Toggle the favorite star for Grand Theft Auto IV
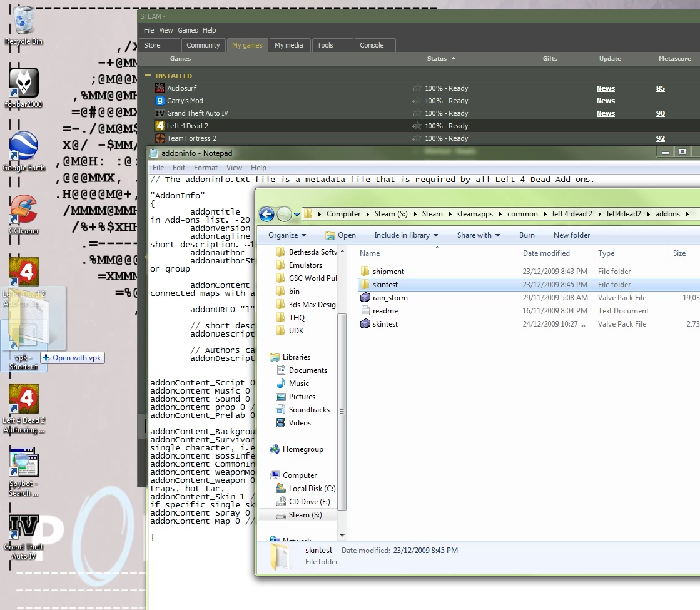700x610 pixels. (417, 113)
